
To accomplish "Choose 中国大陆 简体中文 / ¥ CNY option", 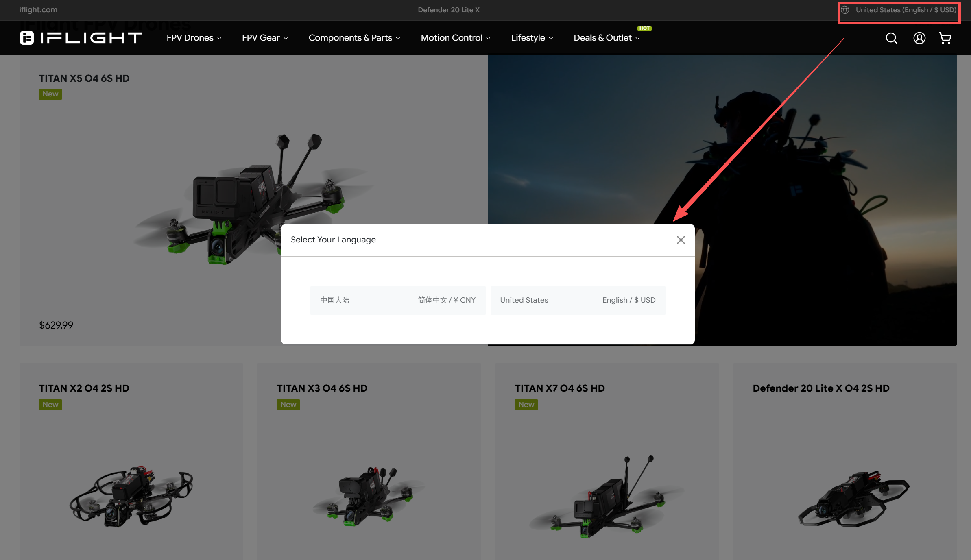I will tap(397, 300).
